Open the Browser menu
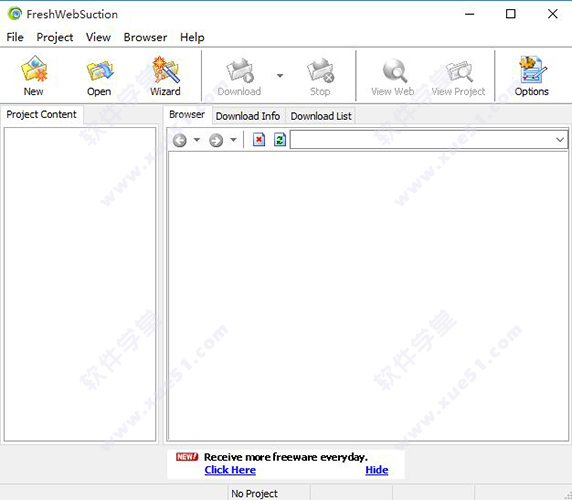The width and height of the screenshot is (572, 500). (x=145, y=37)
